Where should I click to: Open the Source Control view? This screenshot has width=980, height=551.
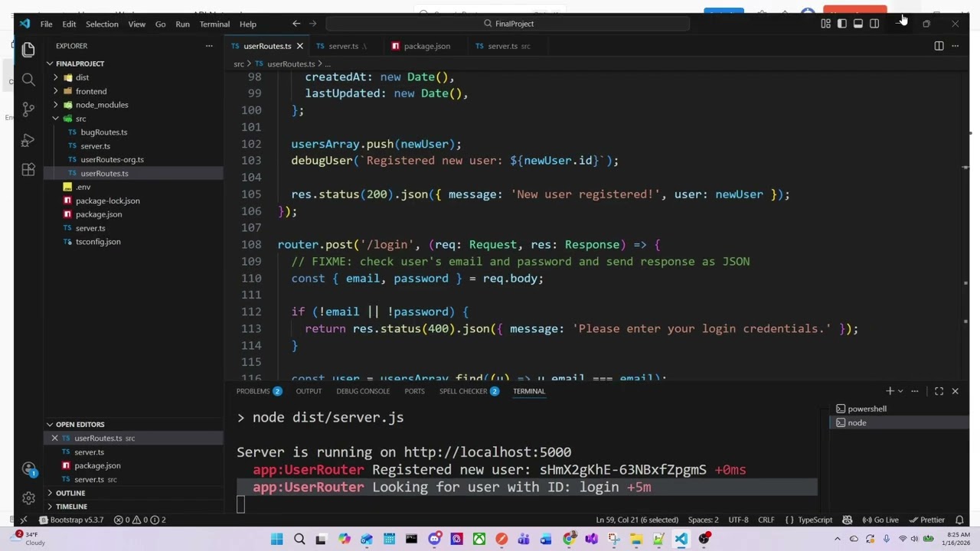pyautogui.click(x=28, y=109)
